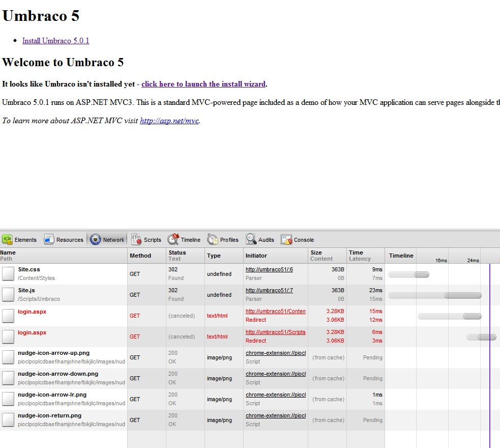The height and width of the screenshot is (448, 500).
Task: Select the Site.js request name
Action: point(26,290)
